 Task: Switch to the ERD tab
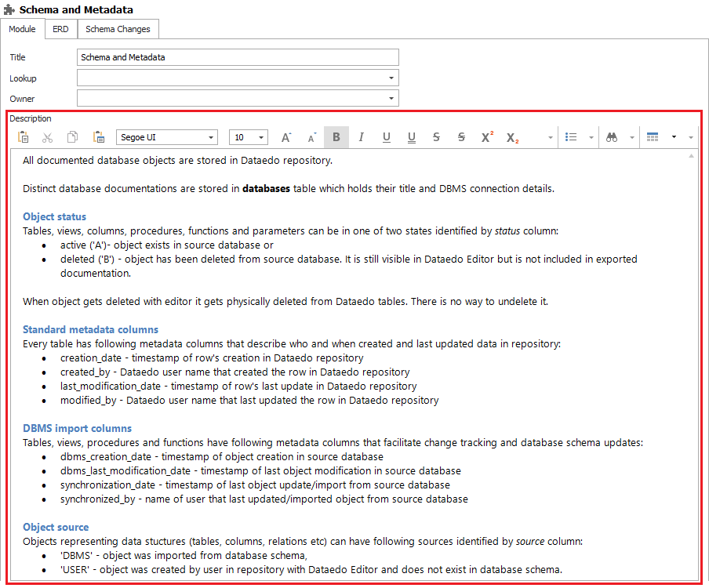pyautogui.click(x=60, y=29)
